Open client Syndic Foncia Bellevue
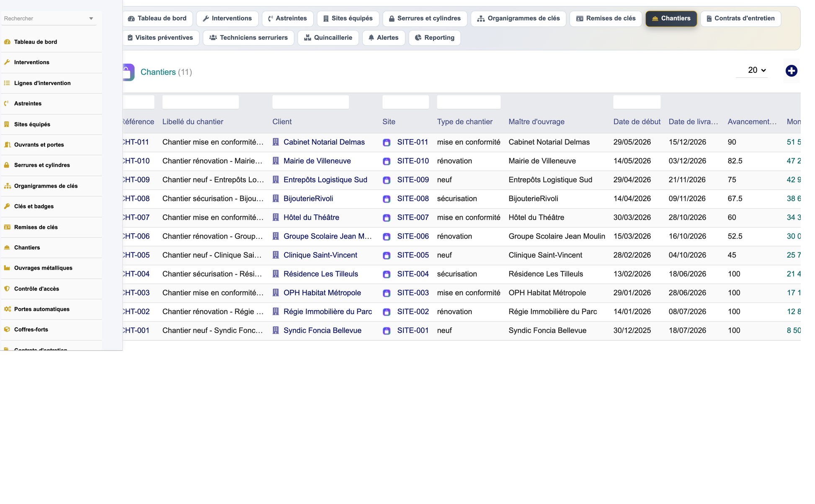The height and width of the screenshot is (504, 815). point(322,331)
